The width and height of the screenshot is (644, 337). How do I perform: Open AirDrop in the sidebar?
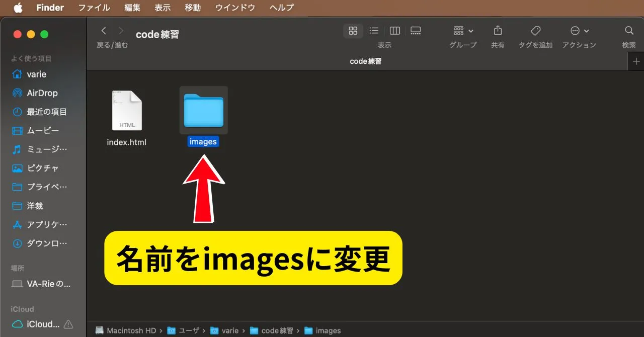click(42, 93)
